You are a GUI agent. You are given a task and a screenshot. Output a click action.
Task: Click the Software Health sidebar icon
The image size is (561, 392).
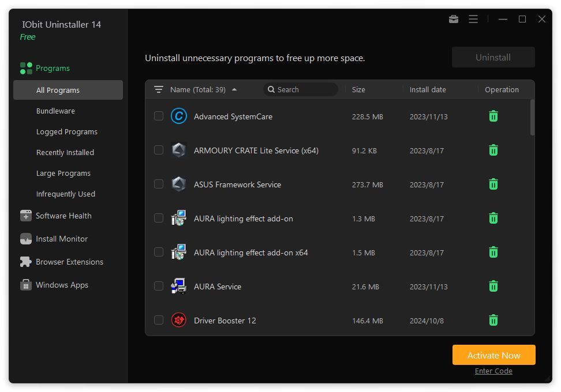point(26,216)
